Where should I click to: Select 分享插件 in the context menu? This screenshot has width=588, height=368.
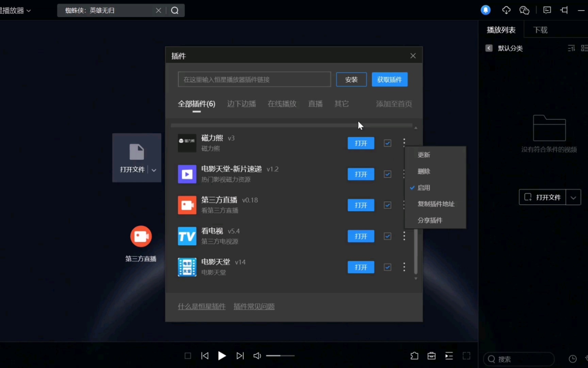click(x=435, y=220)
